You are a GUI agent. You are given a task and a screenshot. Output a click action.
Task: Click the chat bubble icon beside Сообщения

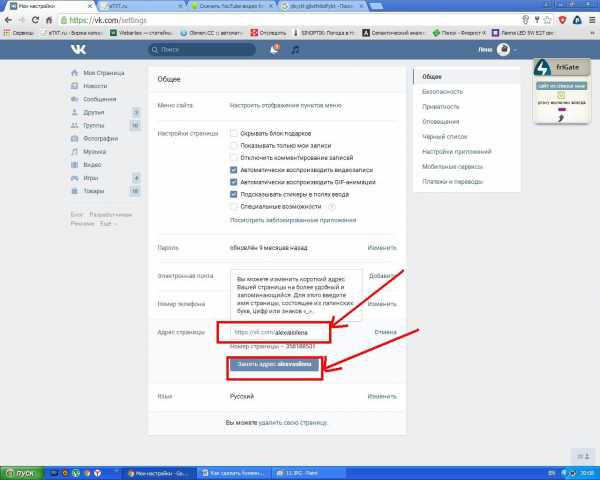[x=75, y=99]
